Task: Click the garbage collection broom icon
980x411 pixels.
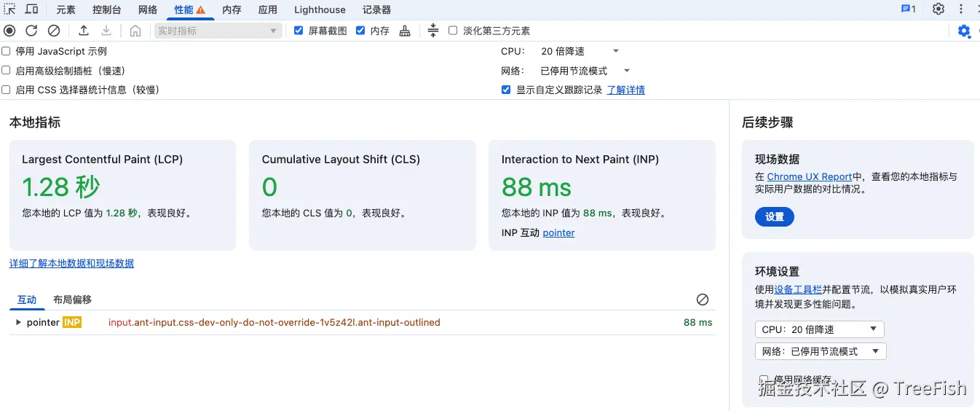Action: (405, 31)
